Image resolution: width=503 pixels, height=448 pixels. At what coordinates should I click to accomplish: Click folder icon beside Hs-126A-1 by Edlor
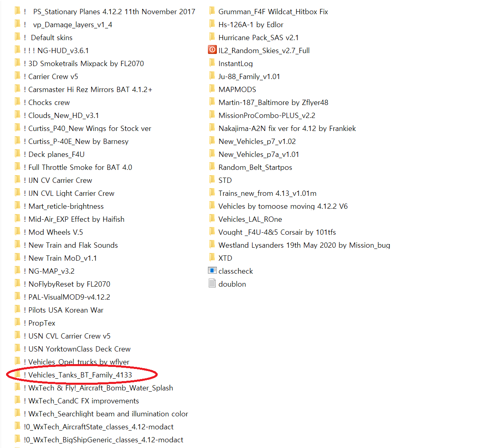coord(212,24)
